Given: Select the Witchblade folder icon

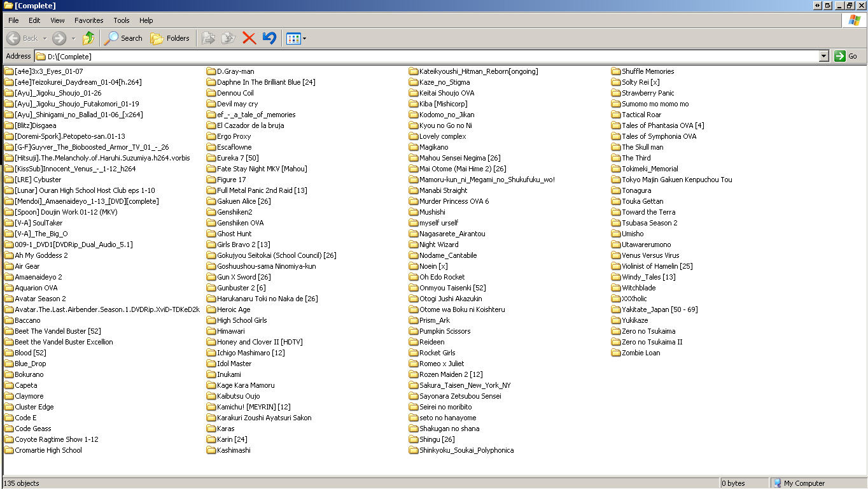Looking at the screenshot, I should click(616, 288).
